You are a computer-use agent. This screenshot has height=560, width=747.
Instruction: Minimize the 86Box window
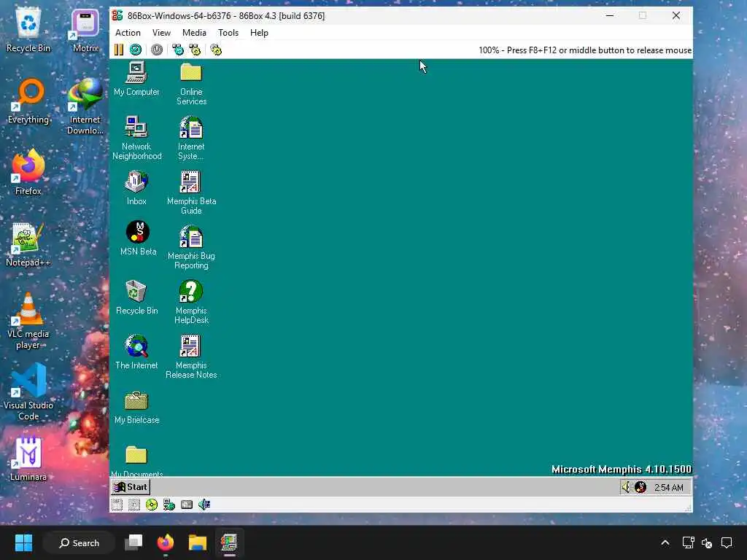coord(609,16)
